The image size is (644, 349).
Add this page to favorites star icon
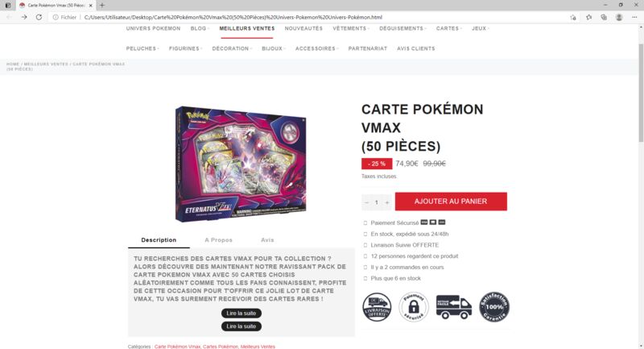[x=573, y=17]
